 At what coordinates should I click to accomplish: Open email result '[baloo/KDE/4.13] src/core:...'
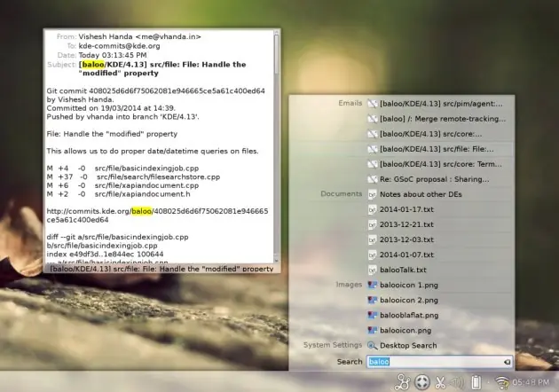coord(430,134)
